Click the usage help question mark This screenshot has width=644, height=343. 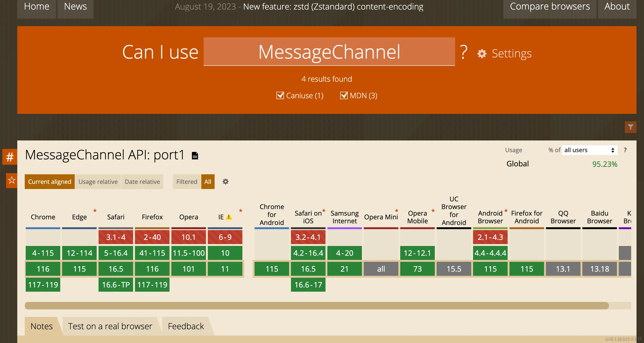(x=625, y=150)
